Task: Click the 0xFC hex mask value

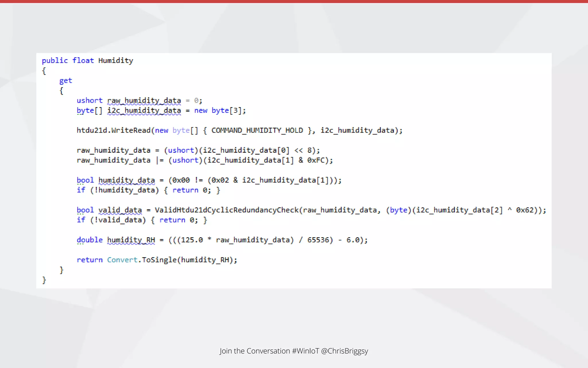Action: [x=316, y=160]
